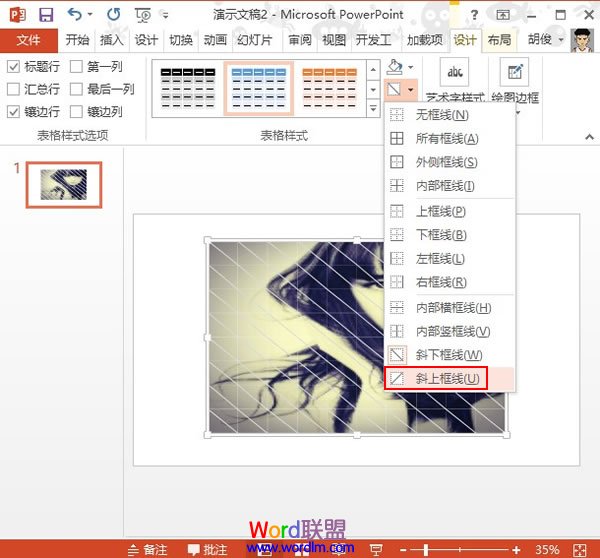Image resolution: width=600 pixels, height=558 pixels.
Task: Enable the 第一列 checkbox
Action: [x=76, y=67]
